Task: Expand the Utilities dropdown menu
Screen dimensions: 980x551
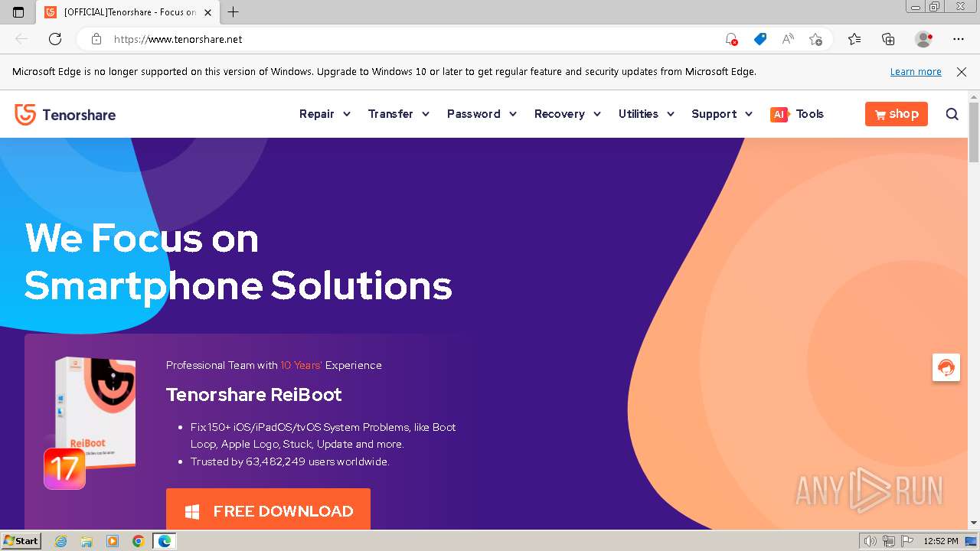Action: pos(646,114)
